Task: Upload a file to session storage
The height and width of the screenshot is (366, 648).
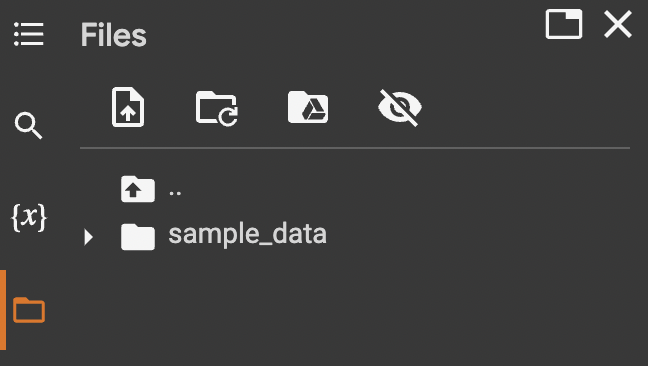Action: coord(128,107)
